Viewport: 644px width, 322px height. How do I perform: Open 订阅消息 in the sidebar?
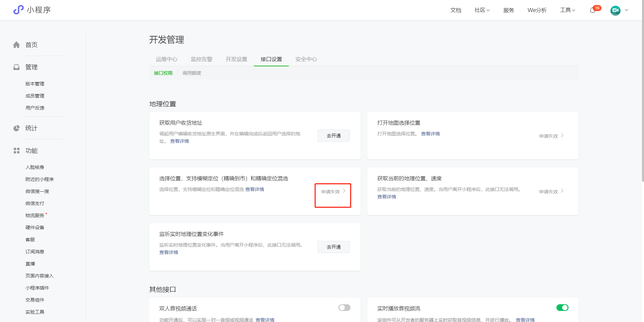pos(35,252)
